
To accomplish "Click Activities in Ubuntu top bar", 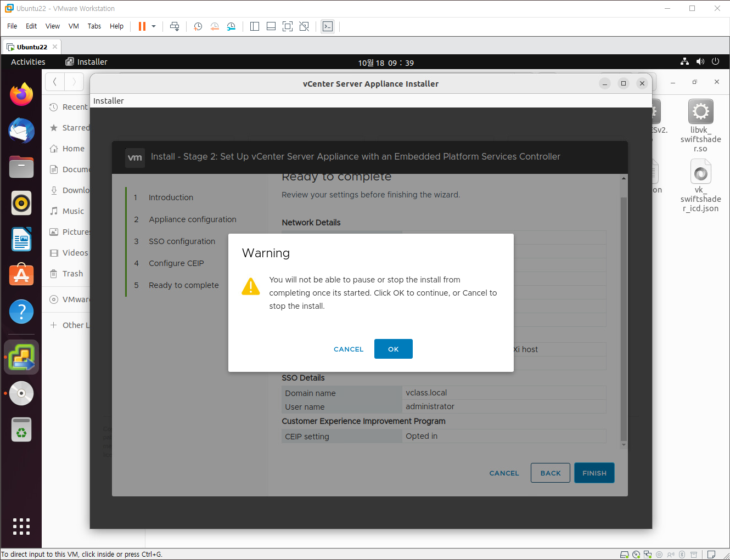I will click(x=28, y=62).
